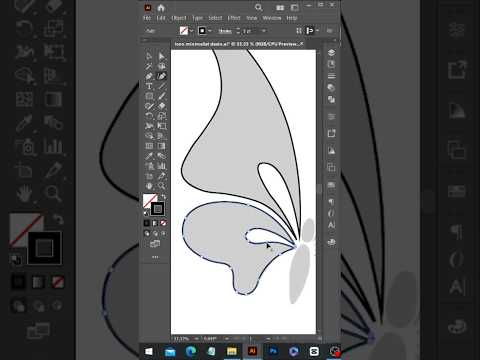Select the Zoom tool
Screen dimensions: 480x360
point(162,186)
